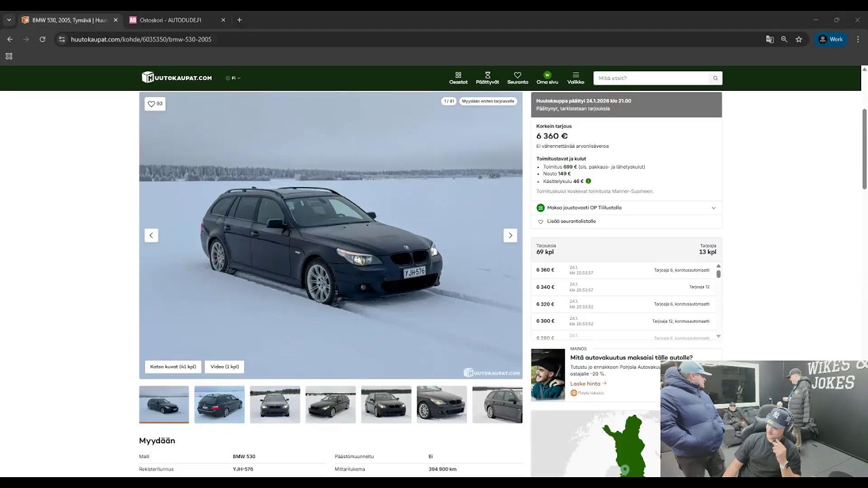Open Päättyvät ending-soon icon
Screen dimensions: 868x488
pos(487,78)
